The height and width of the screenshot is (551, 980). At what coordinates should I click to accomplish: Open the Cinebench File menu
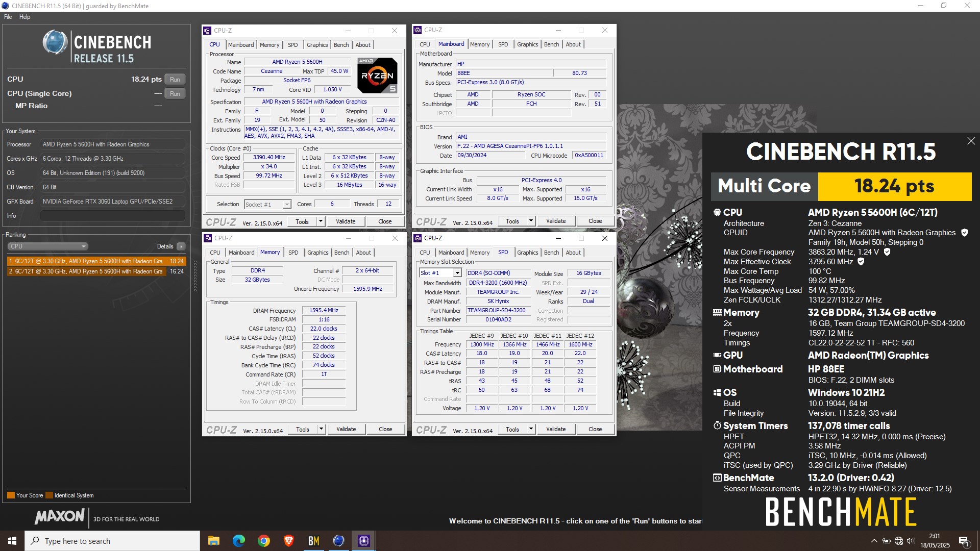point(8,17)
